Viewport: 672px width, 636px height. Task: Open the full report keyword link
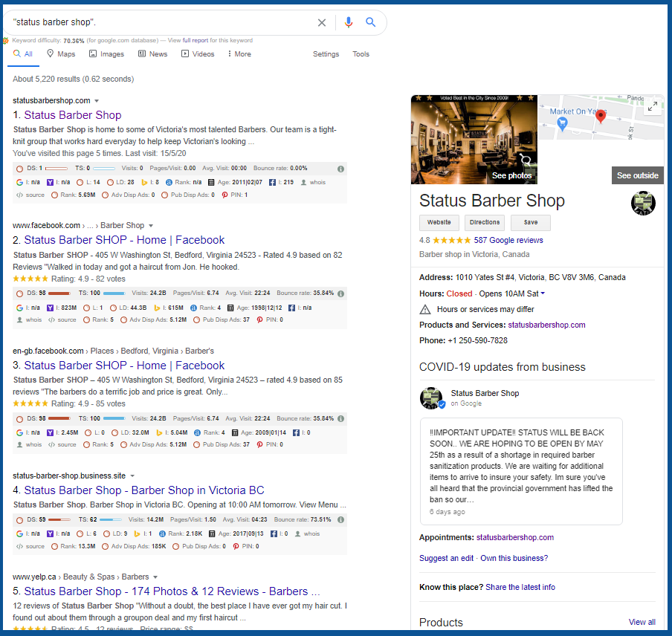point(196,41)
